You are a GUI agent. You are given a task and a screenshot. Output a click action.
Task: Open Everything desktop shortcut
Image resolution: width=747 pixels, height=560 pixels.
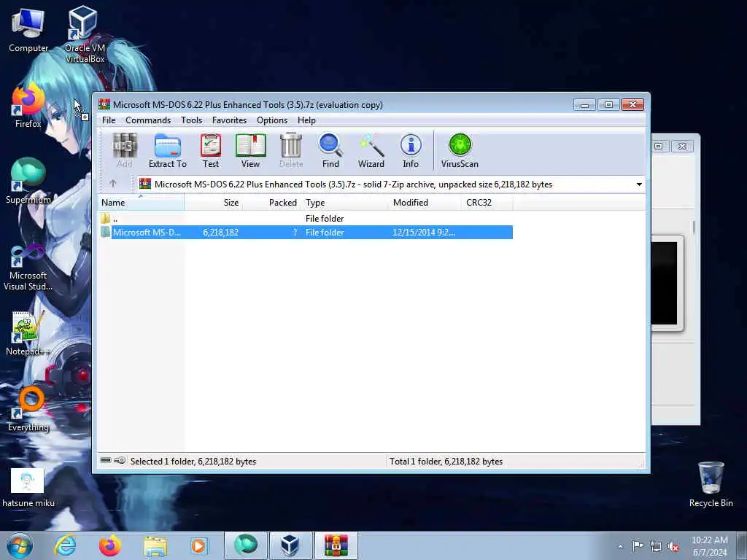(28, 408)
